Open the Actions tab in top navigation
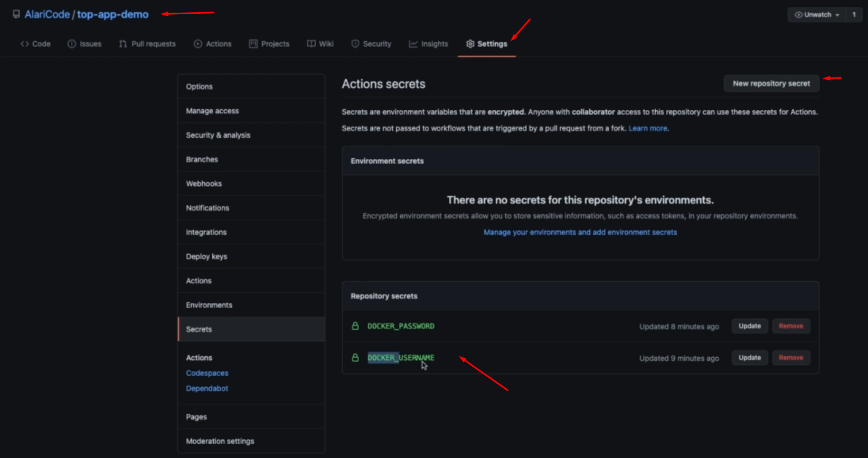868x458 pixels. [x=213, y=44]
